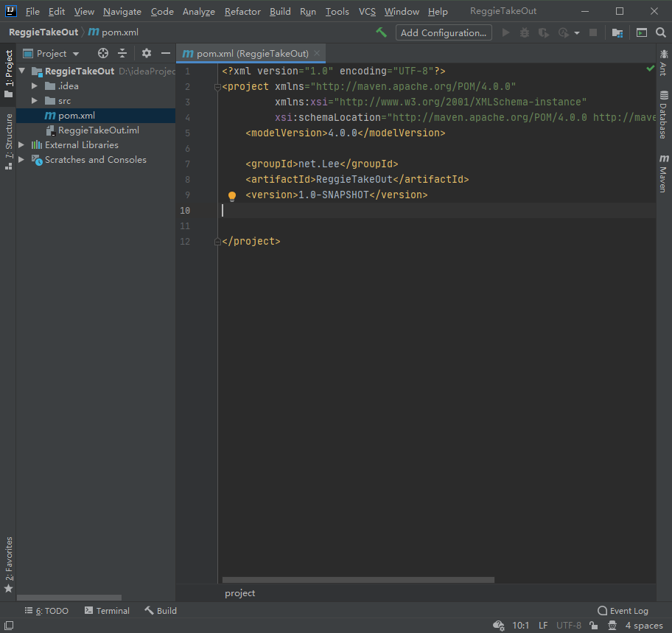Image resolution: width=672 pixels, height=633 pixels.
Task: Click the Search Everywhere magnifier icon
Action: tap(660, 32)
